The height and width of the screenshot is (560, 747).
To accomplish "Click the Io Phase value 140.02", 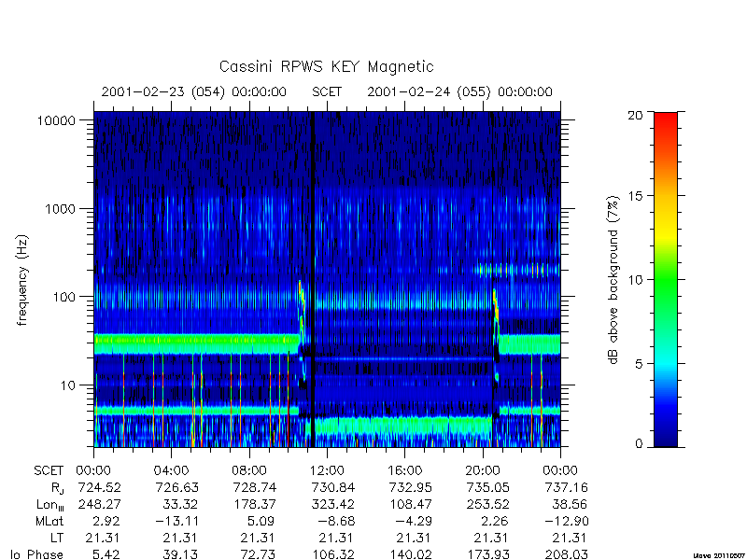I will pyautogui.click(x=411, y=554).
